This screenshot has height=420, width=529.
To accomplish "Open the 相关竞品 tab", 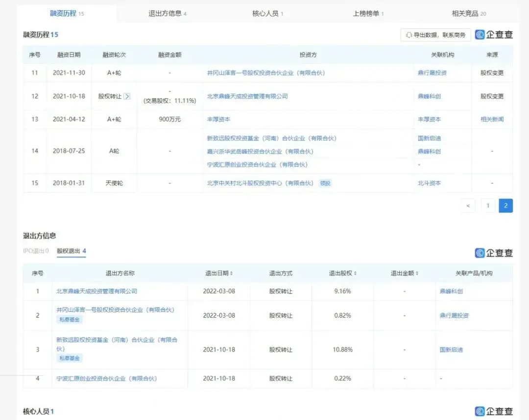I will 469,14.
